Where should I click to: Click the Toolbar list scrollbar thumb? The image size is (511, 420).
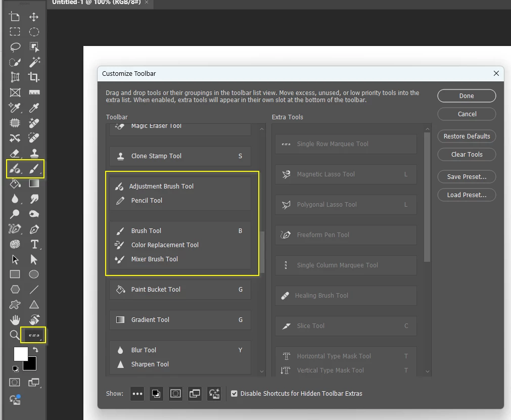(262, 252)
